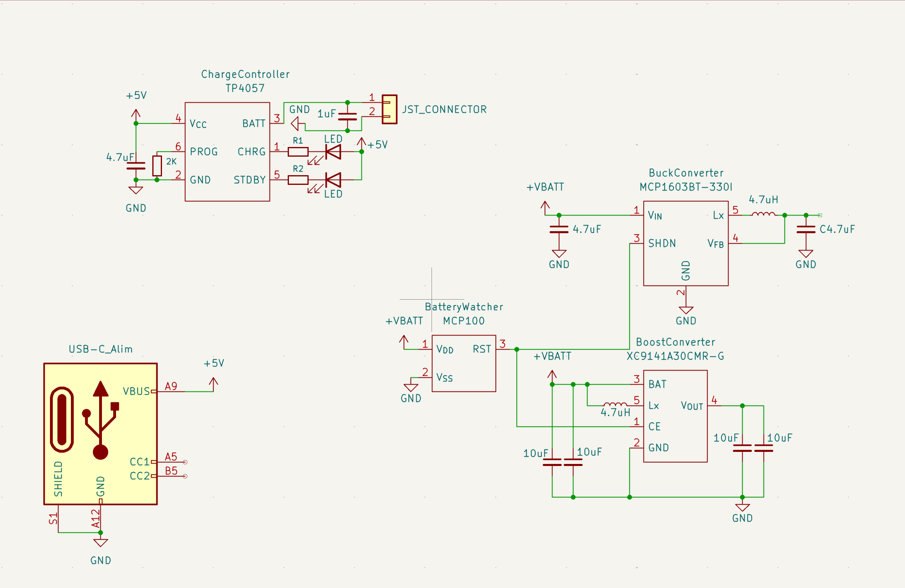The height and width of the screenshot is (588, 905).
Task: Click the R1 resistor symbol
Action: pyautogui.click(x=298, y=152)
